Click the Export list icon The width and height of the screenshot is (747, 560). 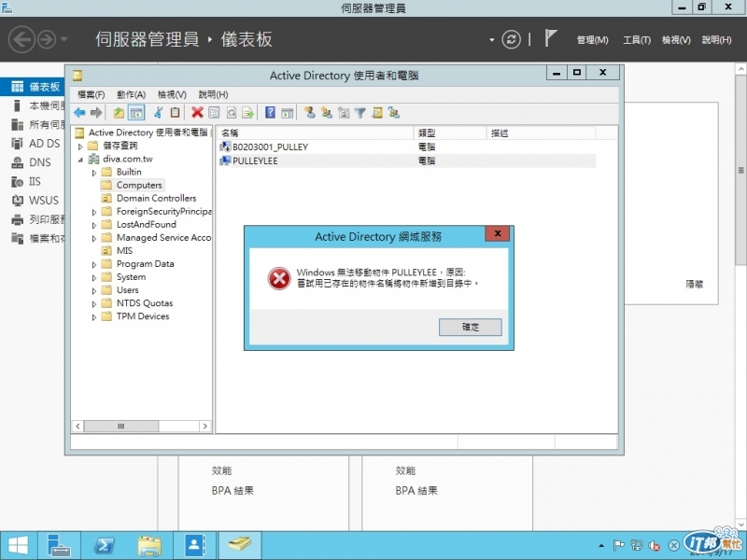248,113
